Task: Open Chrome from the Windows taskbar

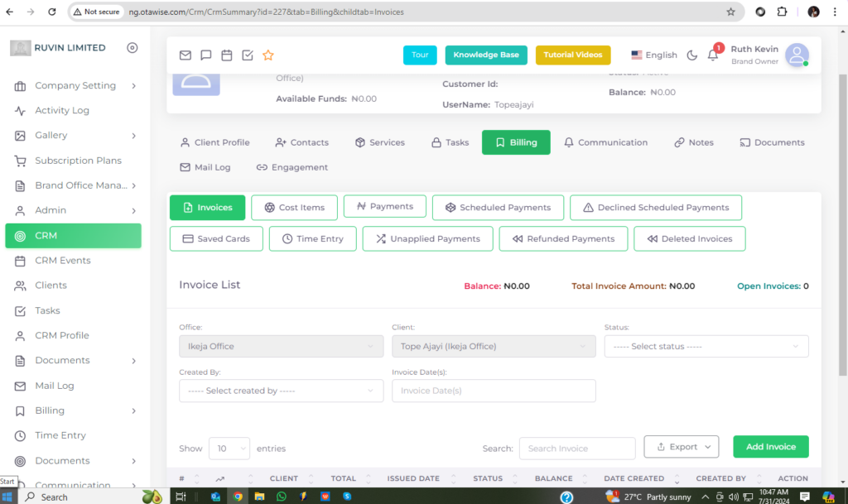Action: click(238, 497)
